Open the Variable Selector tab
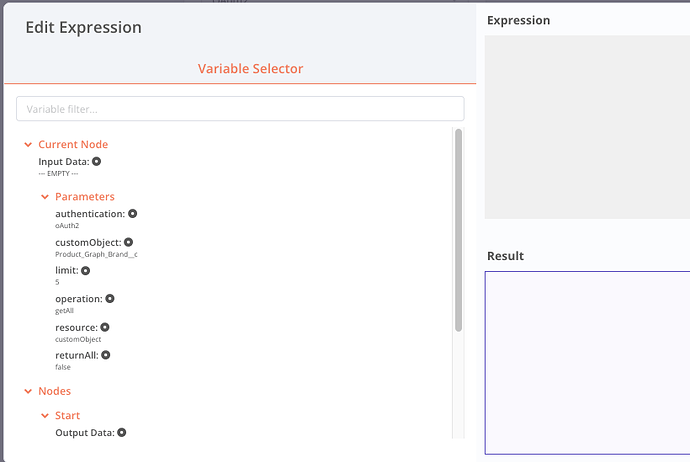 tap(250, 69)
